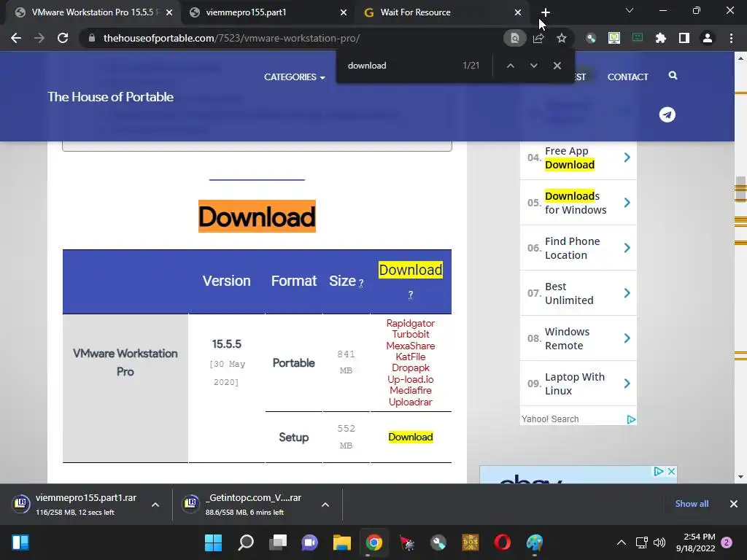Click the Turbobit download link
This screenshot has height=560, width=747.
pyautogui.click(x=410, y=334)
